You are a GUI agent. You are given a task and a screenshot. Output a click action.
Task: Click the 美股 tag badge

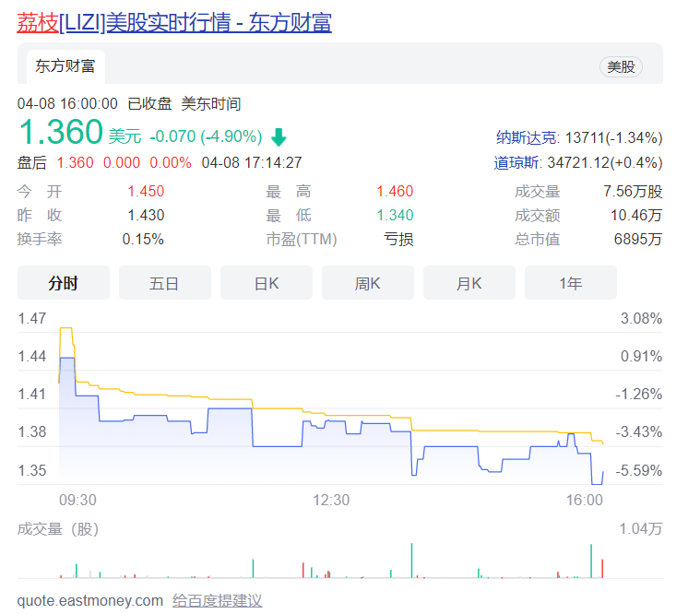[621, 67]
